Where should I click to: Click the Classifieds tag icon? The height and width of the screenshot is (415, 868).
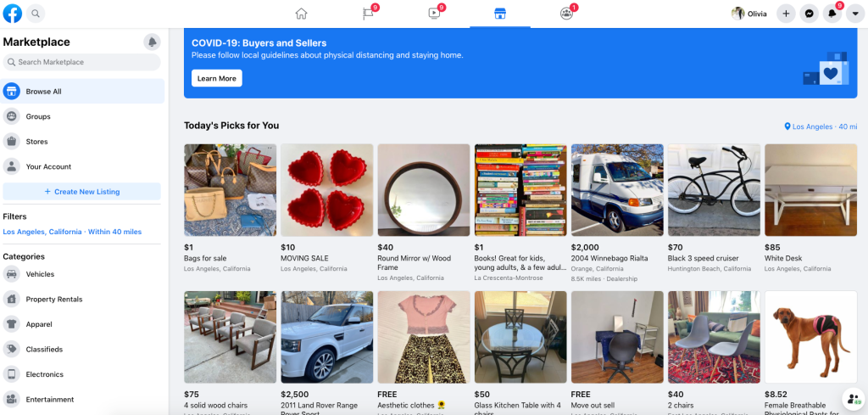pyautogui.click(x=12, y=349)
